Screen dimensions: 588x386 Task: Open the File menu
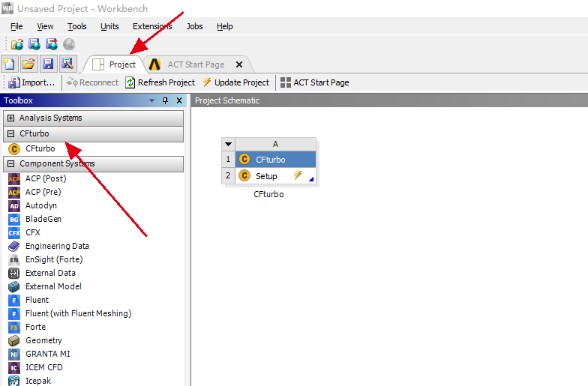point(16,26)
